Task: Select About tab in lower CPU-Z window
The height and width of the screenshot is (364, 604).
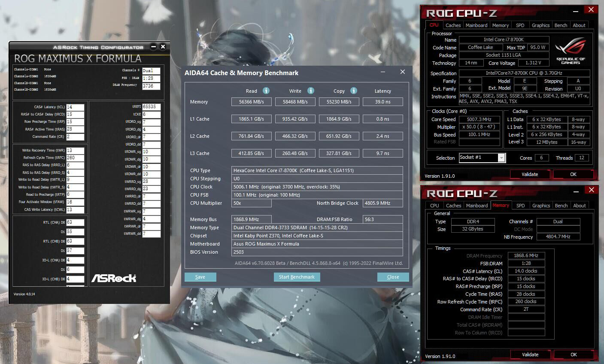Action: tap(580, 206)
